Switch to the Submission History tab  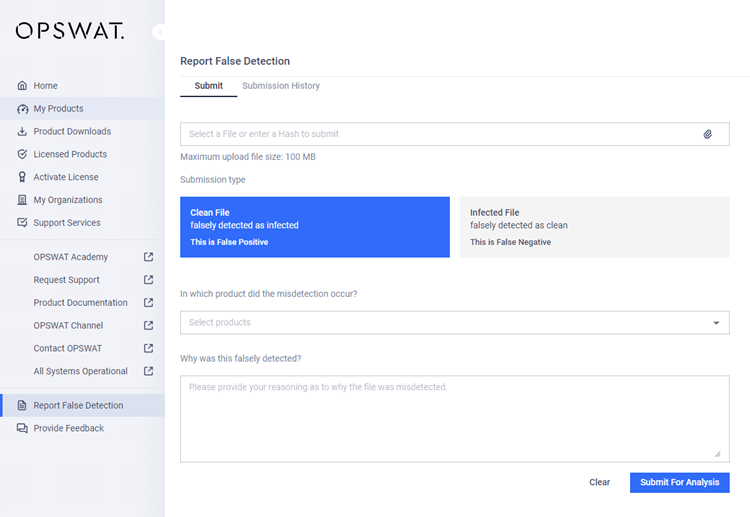281,86
